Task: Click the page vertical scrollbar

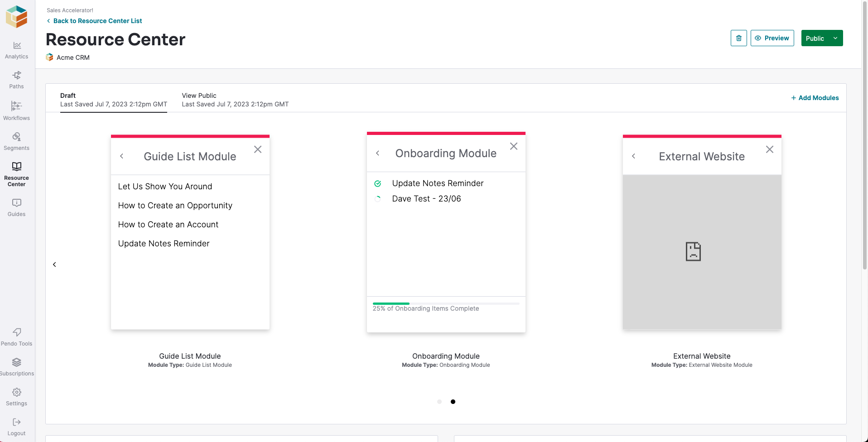Action: pyautogui.click(x=864, y=136)
